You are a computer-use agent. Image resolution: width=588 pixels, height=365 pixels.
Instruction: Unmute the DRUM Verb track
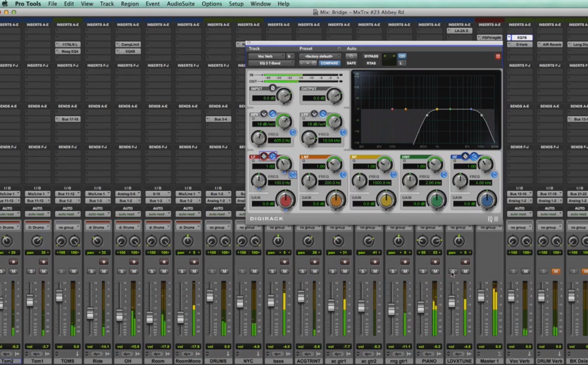(556, 271)
